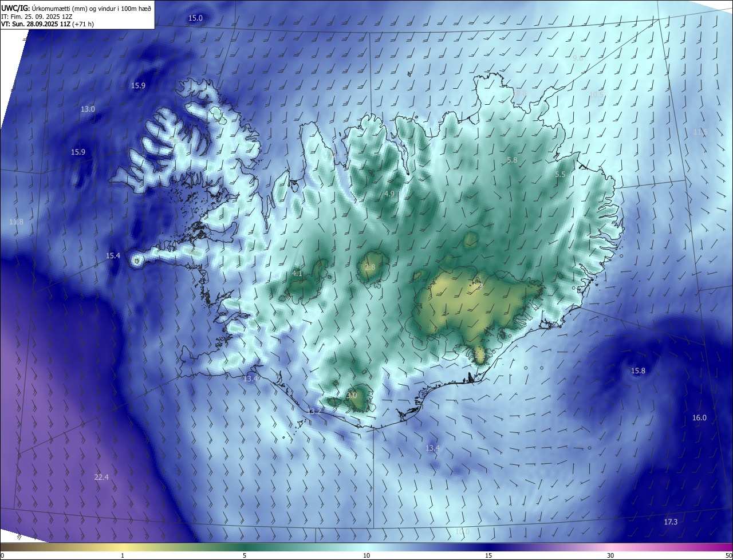The width and height of the screenshot is (733, 560).
Task: Click the '4.9' value on the map
Action: click(389, 194)
